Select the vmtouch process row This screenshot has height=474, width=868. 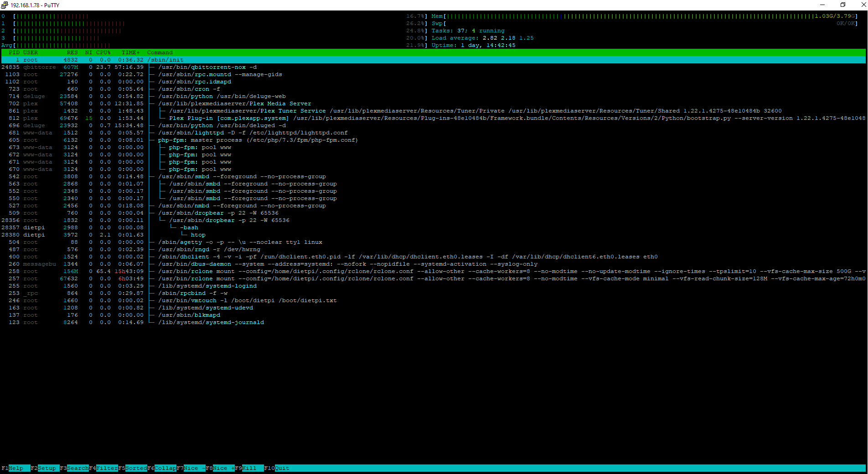click(x=434, y=300)
